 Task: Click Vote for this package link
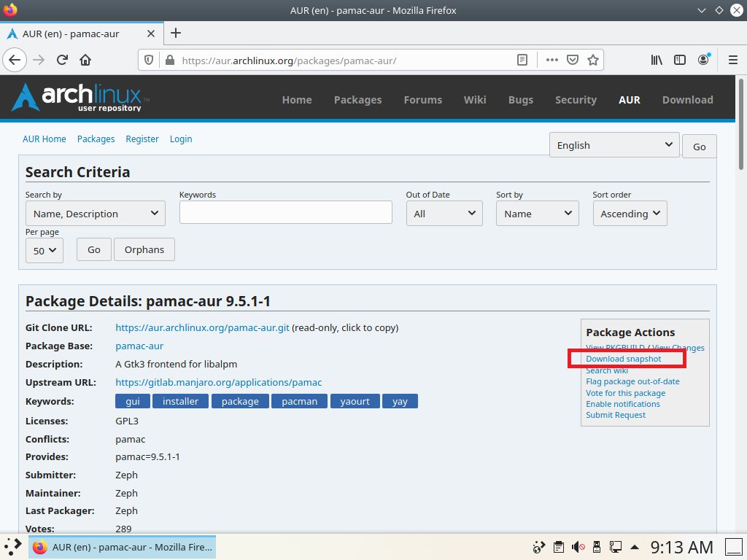[625, 393]
